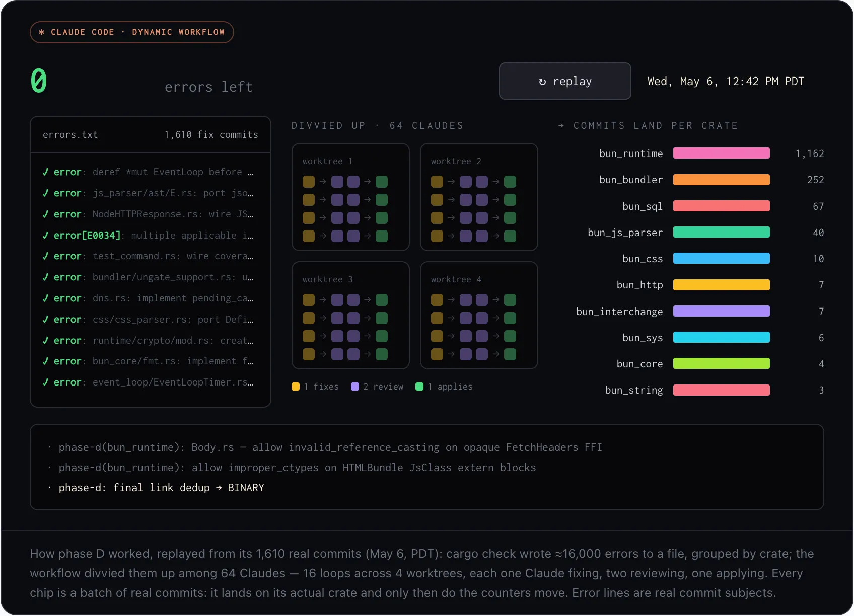
Task: Click the top-row yellow fix chip in worktree 1
Action: [x=309, y=182]
